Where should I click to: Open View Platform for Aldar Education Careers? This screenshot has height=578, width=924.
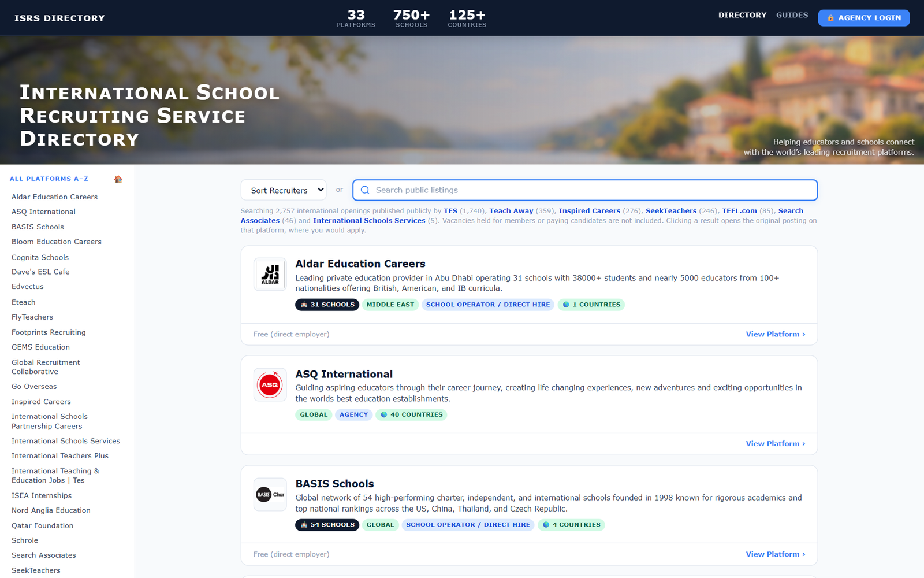coord(775,334)
